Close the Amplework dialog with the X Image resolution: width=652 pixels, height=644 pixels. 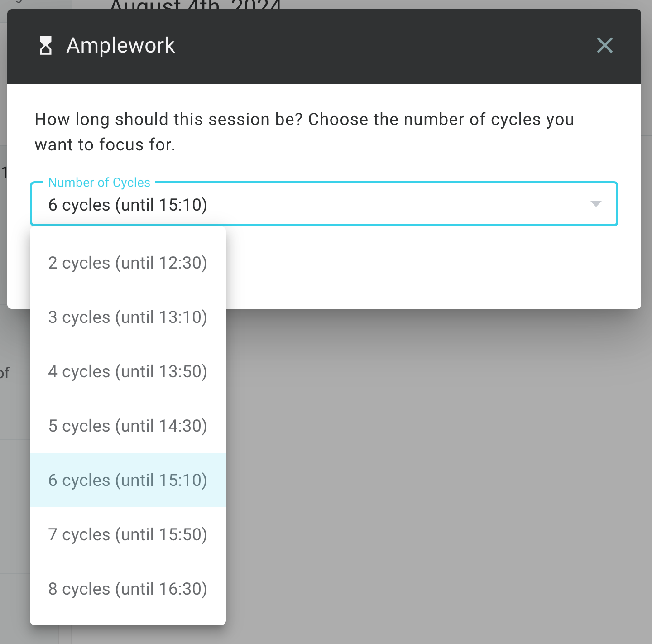604,46
